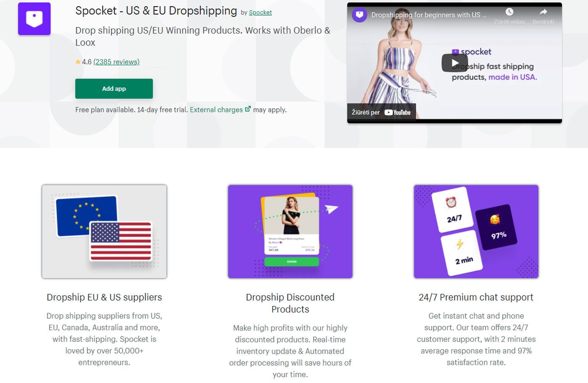This screenshot has height=383, width=588.
Task: Click the Spocket channel avatar in video
Action: click(x=360, y=15)
